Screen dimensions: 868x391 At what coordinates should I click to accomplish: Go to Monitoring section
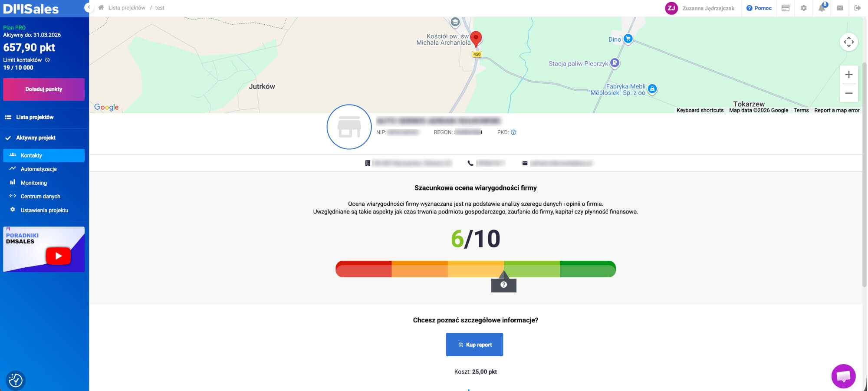[x=33, y=183]
